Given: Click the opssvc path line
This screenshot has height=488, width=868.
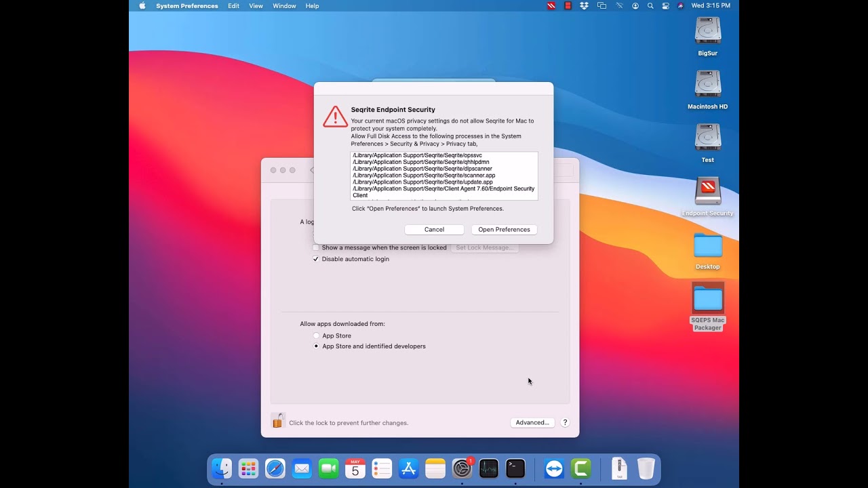Looking at the screenshot, I should pyautogui.click(x=417, y=155).
